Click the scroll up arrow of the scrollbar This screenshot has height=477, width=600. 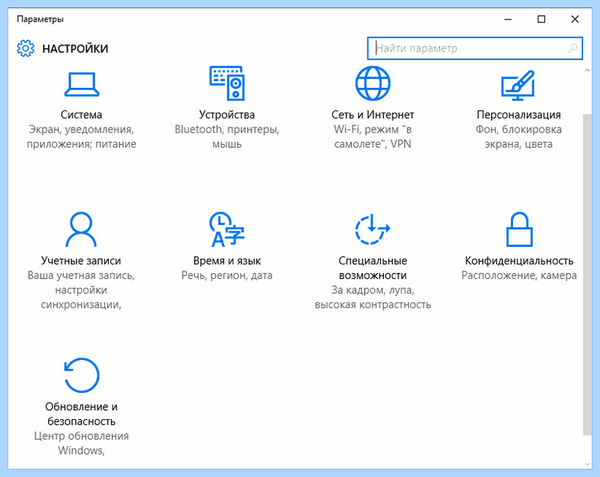[x=587, y=70]
